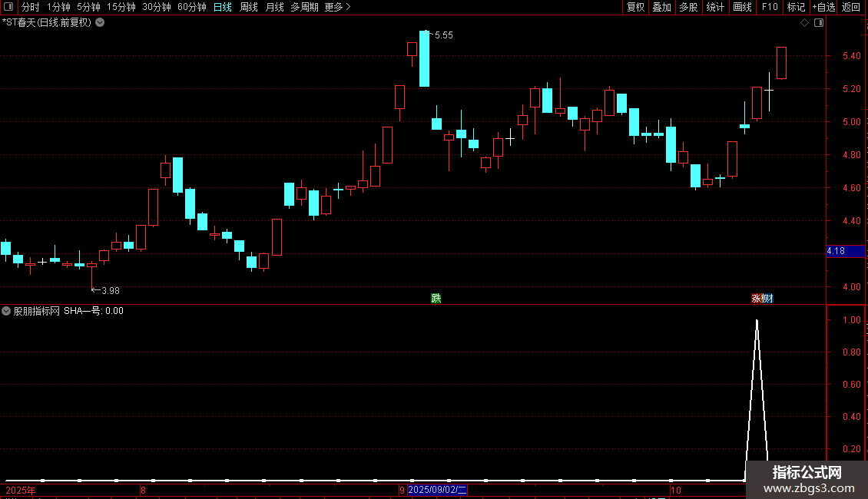
Task: Click the 5.40 price axis label
Action: [851, 56]
